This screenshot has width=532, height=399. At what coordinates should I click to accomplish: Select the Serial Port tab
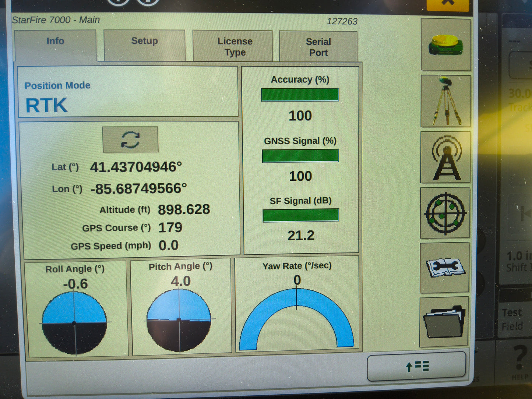point(318,46)
